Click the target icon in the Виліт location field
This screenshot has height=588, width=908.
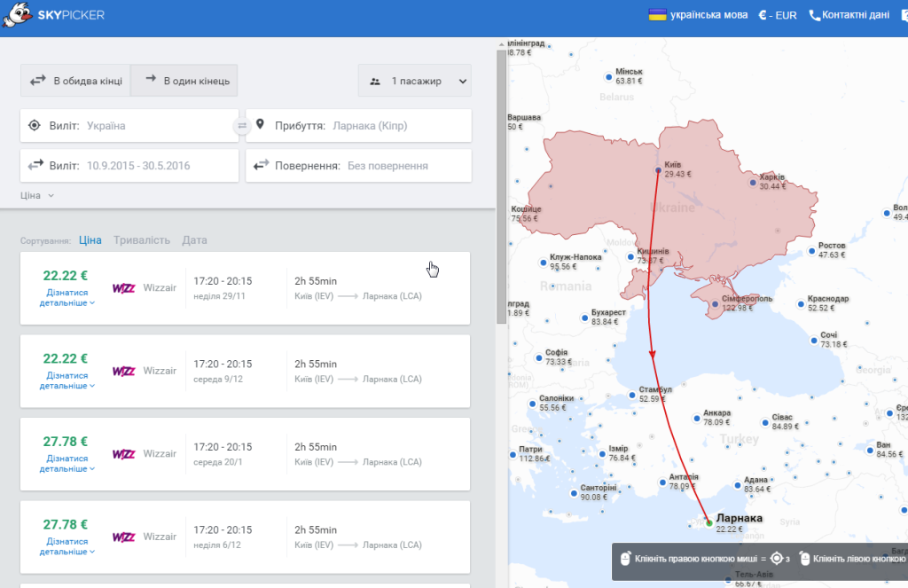coord(35,125)
